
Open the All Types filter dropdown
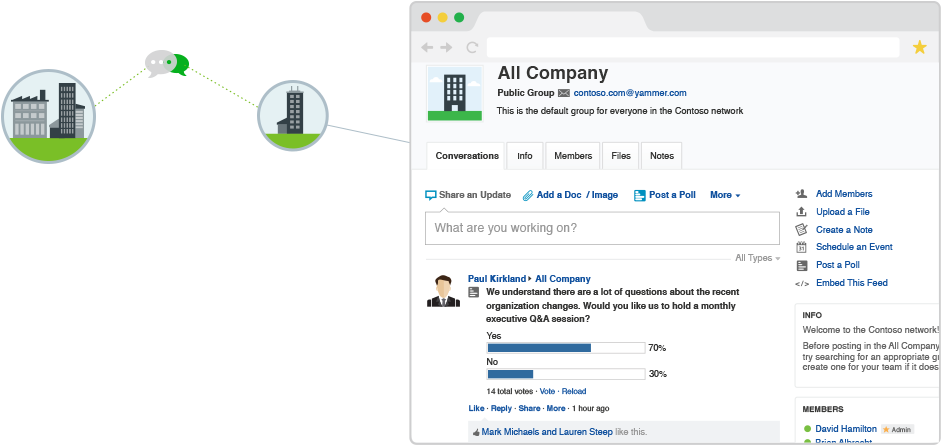(758, 258)
